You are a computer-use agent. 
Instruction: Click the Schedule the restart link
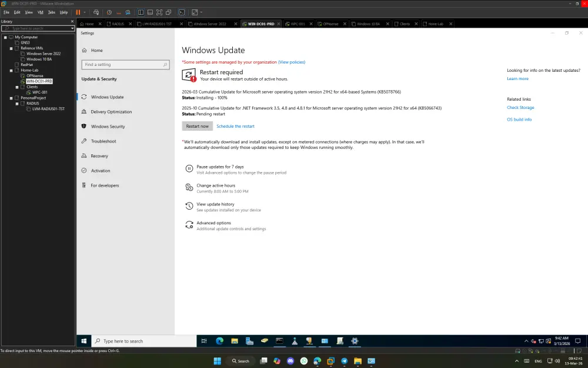[235, 126]
